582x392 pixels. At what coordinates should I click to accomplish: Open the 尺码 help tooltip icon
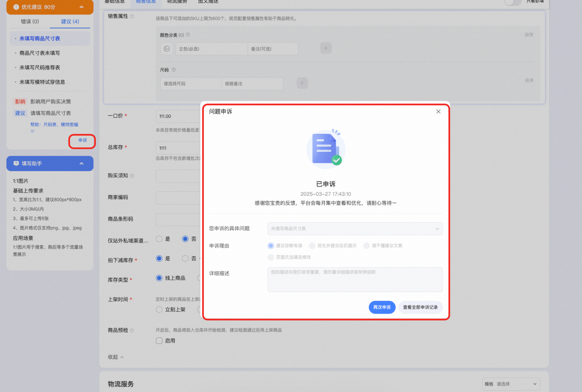(x=174, y=70)
